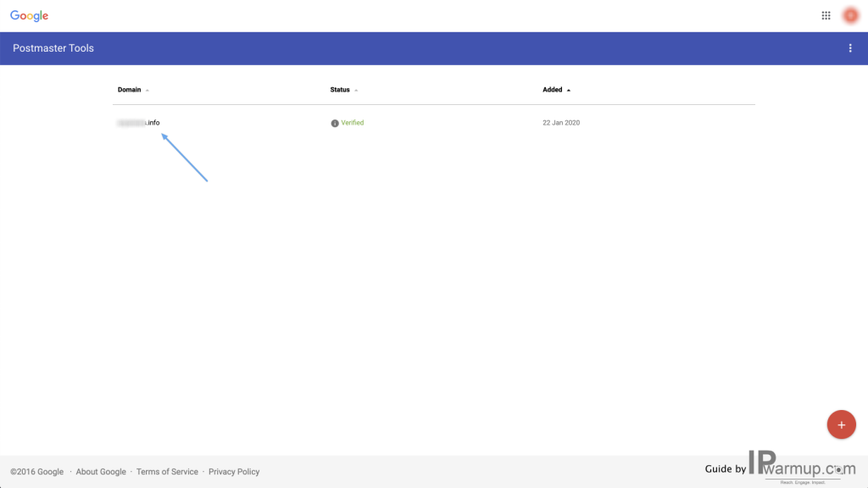Click the IPwarmup.com guide logo
Image resolution: width=868 pixels, height=488 pixels.
coord(802,465)
